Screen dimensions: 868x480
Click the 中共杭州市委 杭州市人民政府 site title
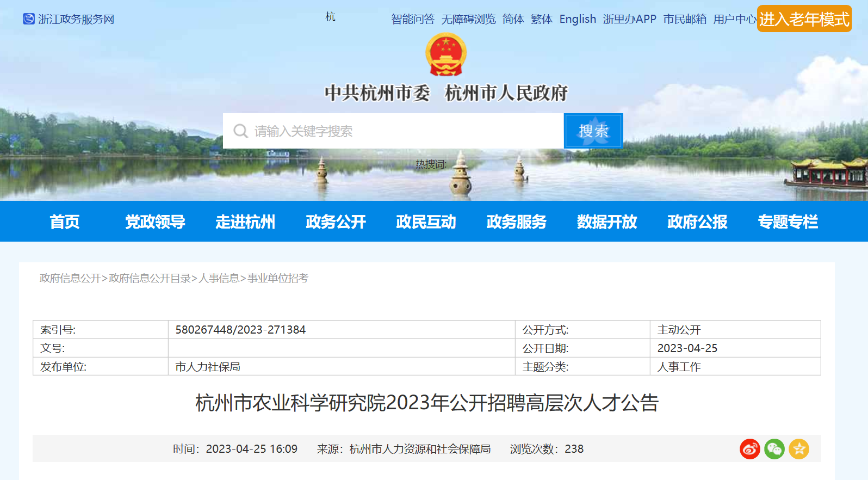[x=446, y=93]
